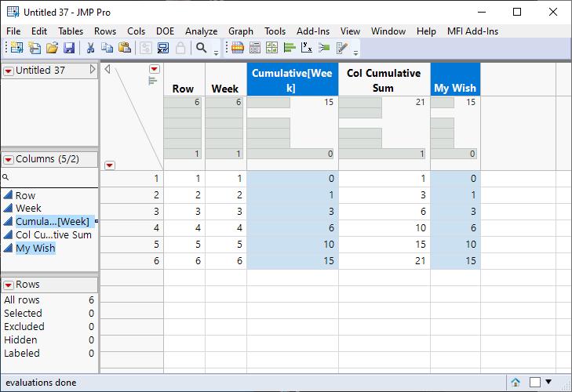Select My Wish in columns list
The image size is (572, 392).
click(35, 248)
